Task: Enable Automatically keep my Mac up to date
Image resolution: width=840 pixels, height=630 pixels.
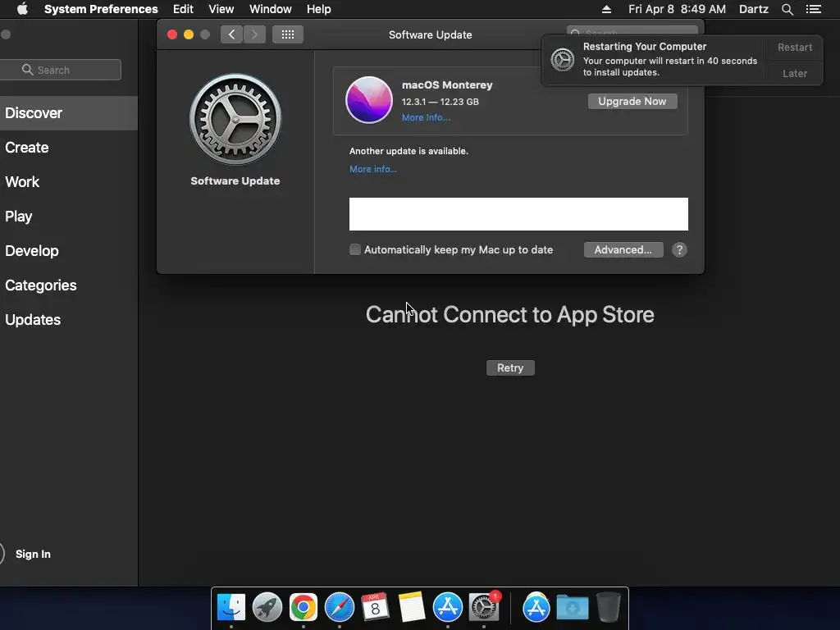Action: click(x=354, y=249)
